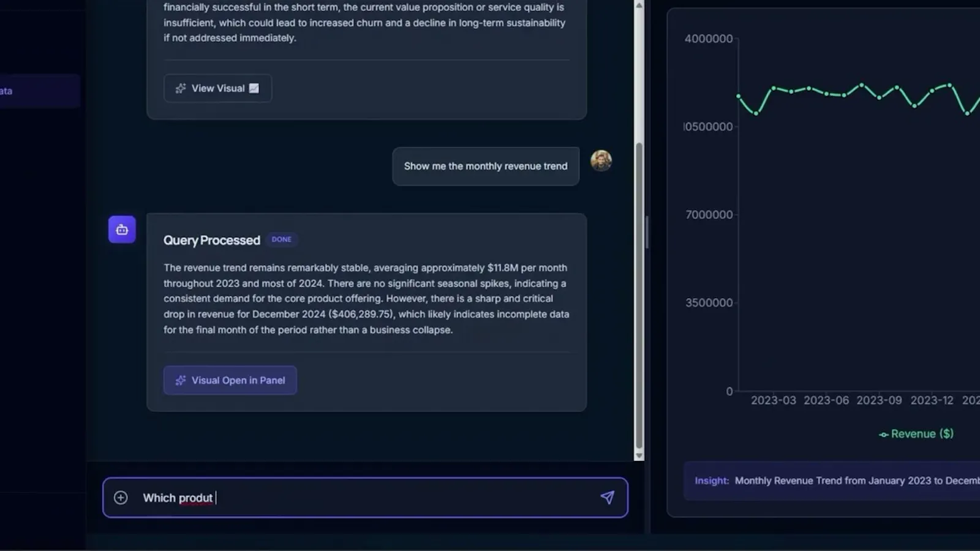Click the 'Show me the monthly revenue trend' message
The width and height of the screenshot is (980, 551).
486,166
